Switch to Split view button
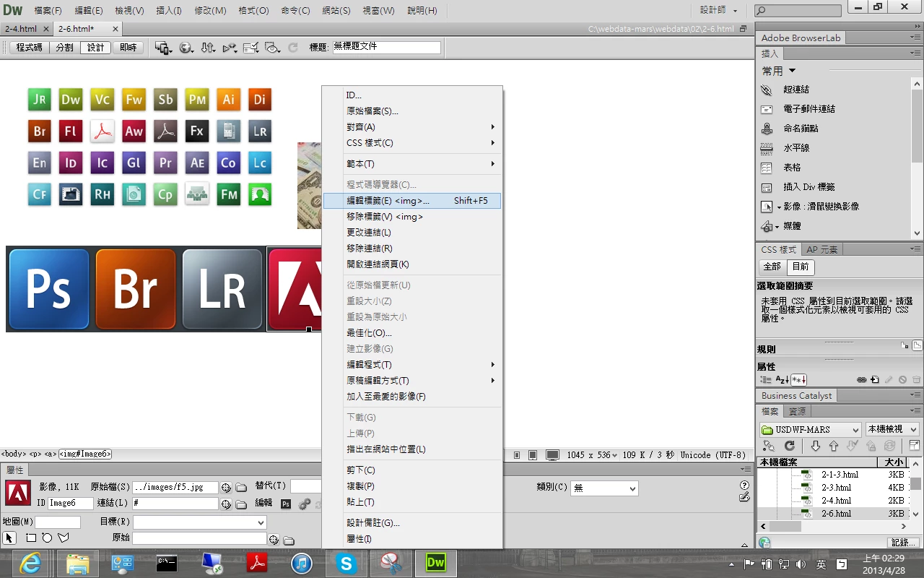The image size is (924, 578). pyautogui.click(x=64, y=48)
